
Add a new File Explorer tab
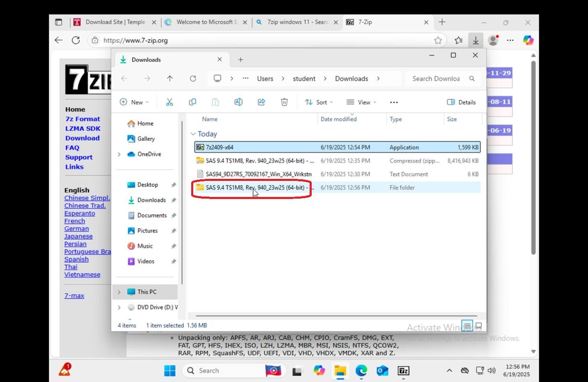pos(241,60)
